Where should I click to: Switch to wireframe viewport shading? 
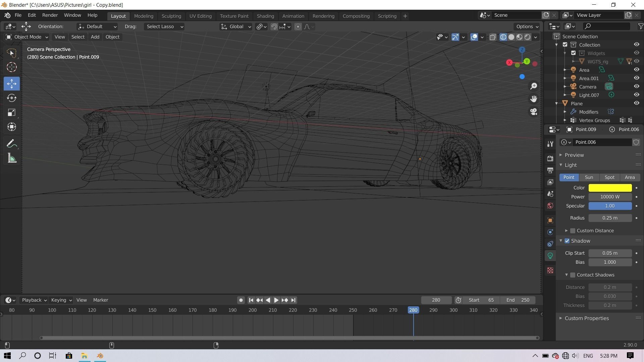[503, 37]
